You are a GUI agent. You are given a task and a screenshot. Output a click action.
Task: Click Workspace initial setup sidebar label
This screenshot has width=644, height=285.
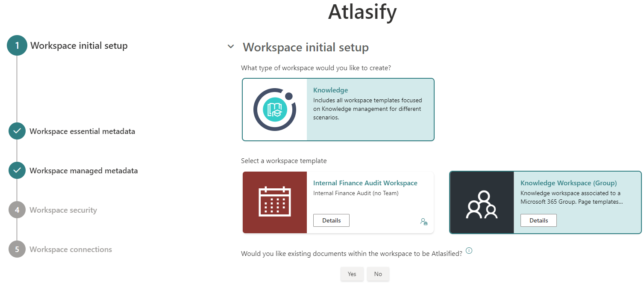79,45
